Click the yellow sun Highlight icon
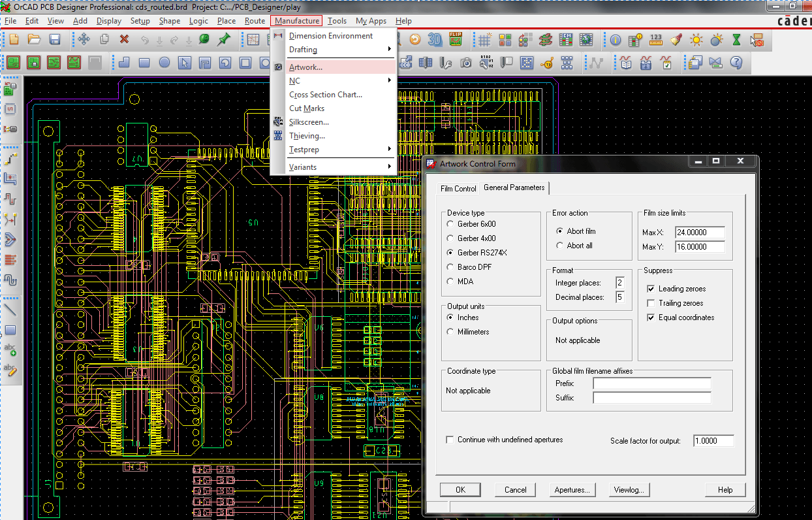 696,40
